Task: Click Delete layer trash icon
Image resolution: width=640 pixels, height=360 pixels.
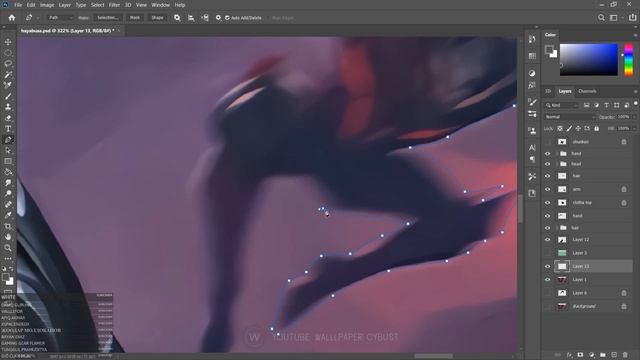Action: point(625,355)
